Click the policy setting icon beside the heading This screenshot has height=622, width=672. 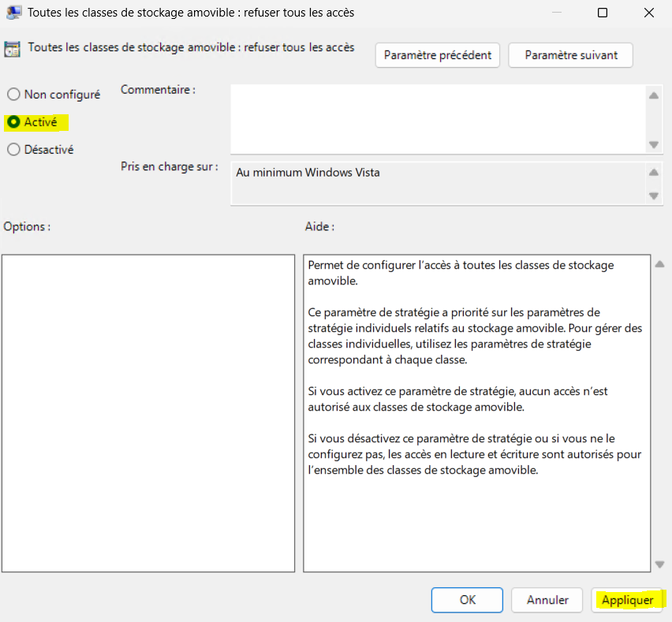[x=13, y=49]
